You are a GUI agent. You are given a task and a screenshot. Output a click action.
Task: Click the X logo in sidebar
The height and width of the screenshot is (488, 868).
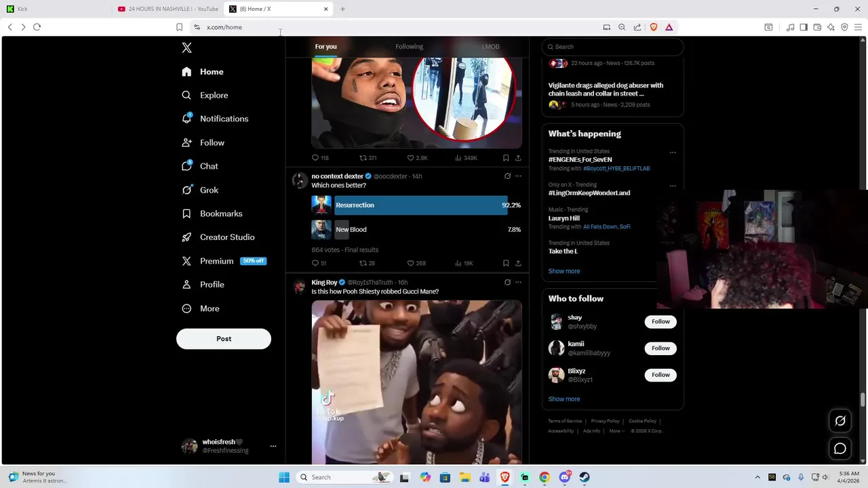(186, 47)
